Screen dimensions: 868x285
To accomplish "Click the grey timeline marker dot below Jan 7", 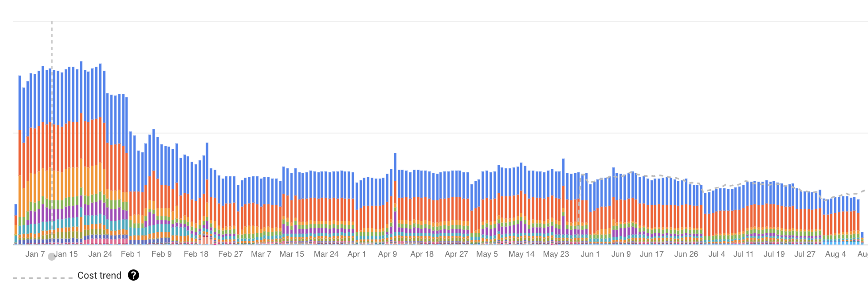I will (52, 256).
